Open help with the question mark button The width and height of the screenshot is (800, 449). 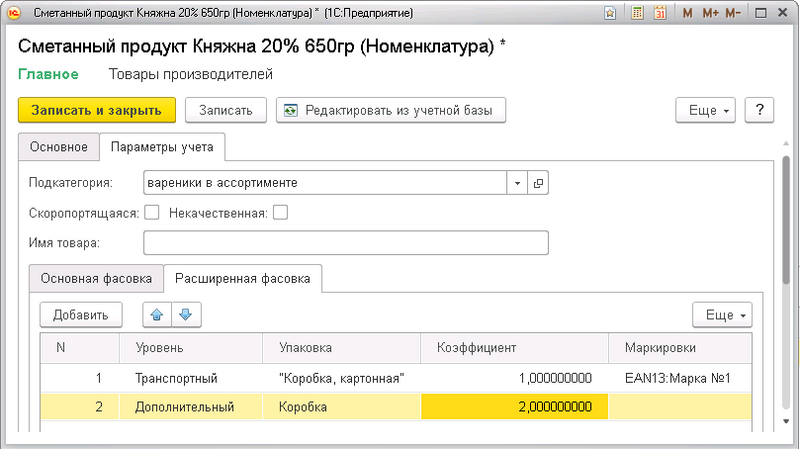[759, 110]
